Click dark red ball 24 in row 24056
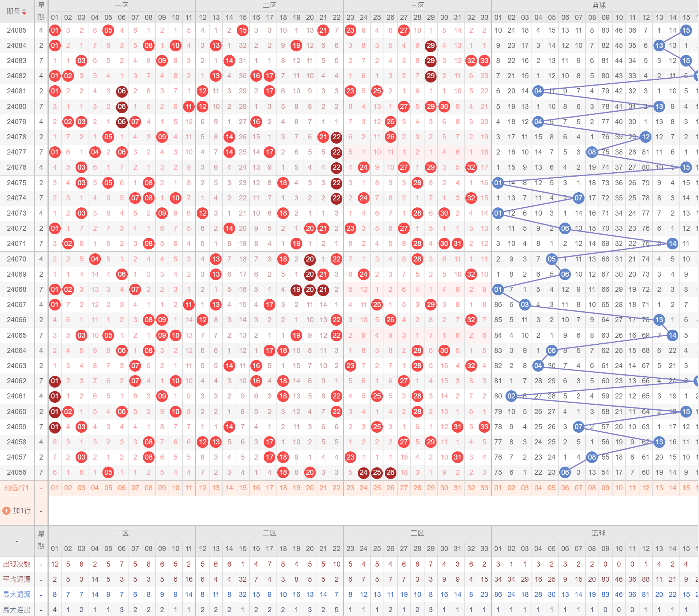Viewport: 699px width, 616px height. coord(364,472)
